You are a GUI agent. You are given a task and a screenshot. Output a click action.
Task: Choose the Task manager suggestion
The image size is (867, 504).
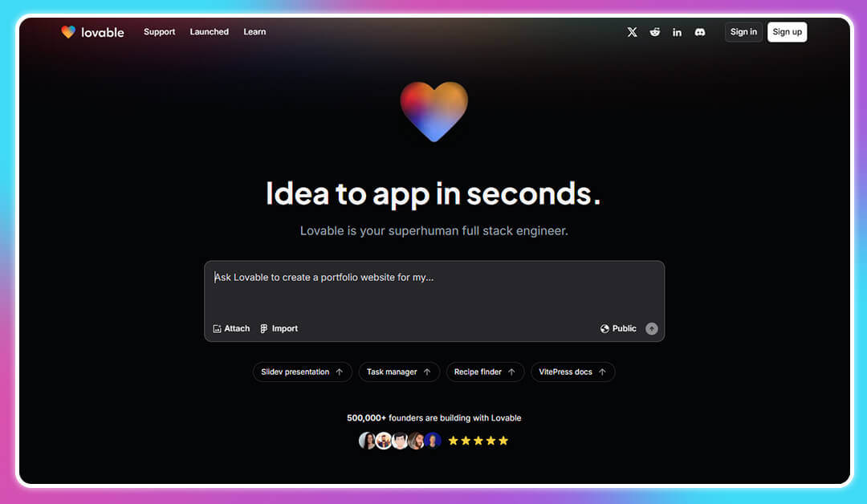(399, 372)
